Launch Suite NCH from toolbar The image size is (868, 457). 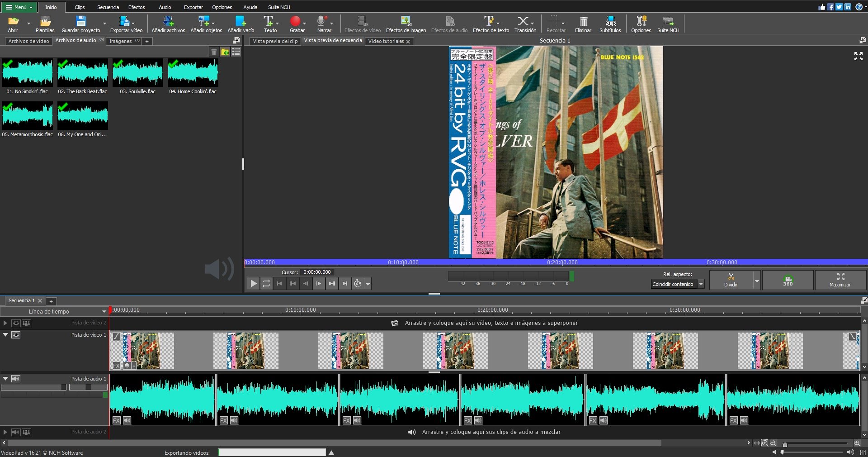point(668,24)
